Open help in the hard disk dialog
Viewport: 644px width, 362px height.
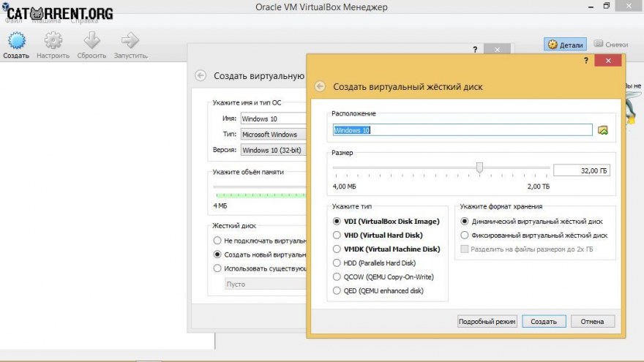point(586,61)
